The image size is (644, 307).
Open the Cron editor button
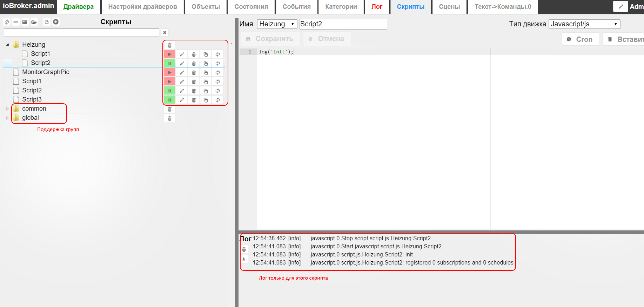[580, 39]
